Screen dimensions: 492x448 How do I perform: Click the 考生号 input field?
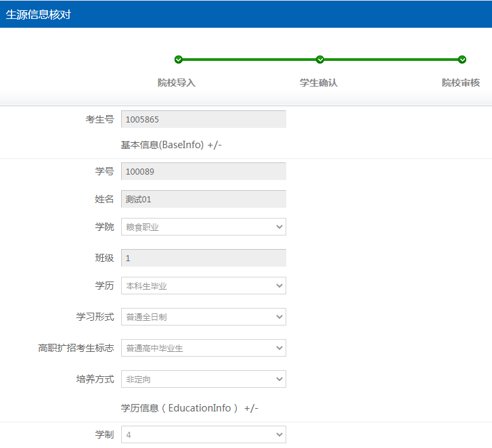coord(203,119)
